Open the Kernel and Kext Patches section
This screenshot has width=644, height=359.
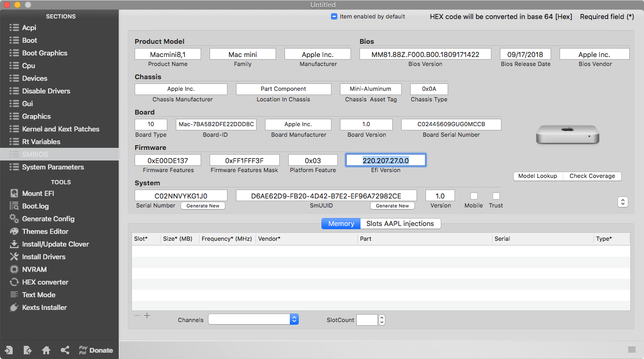point(60,129)
